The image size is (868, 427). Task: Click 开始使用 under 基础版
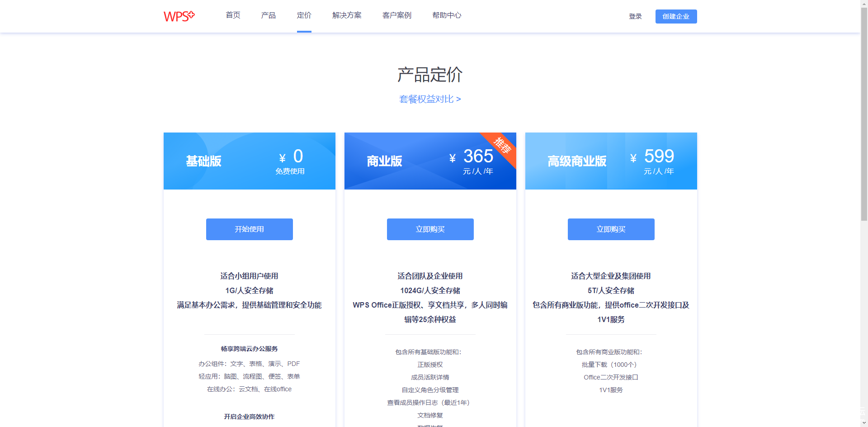pos(250,229)
